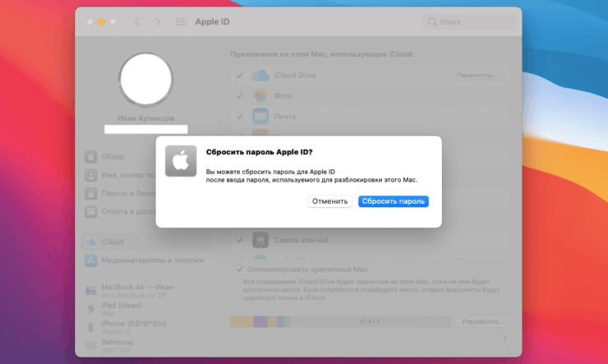Click the Сбросить пароль button
The height and width of the screenshot is (364, 608).
pos(394,201)
